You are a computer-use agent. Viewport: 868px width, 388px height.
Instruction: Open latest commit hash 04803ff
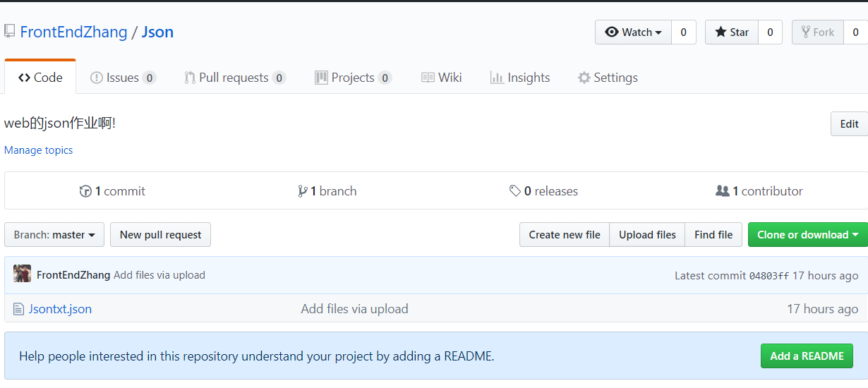(769, 276)
